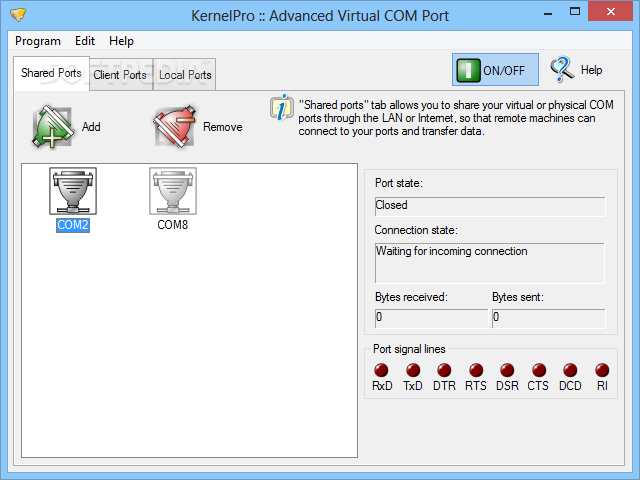Screen dimensions: 640x480
Task: Select the COM8 port icon
Action: click(173, 191)
